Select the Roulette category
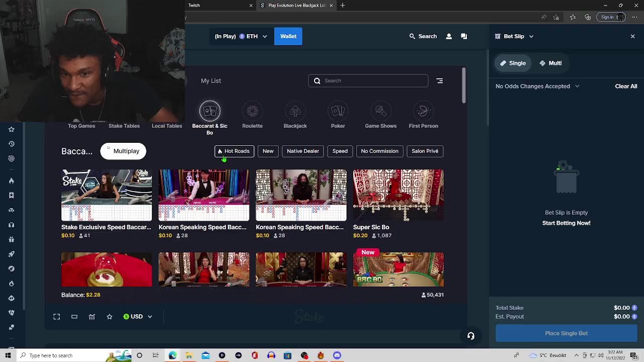 [x=253, y=115]
